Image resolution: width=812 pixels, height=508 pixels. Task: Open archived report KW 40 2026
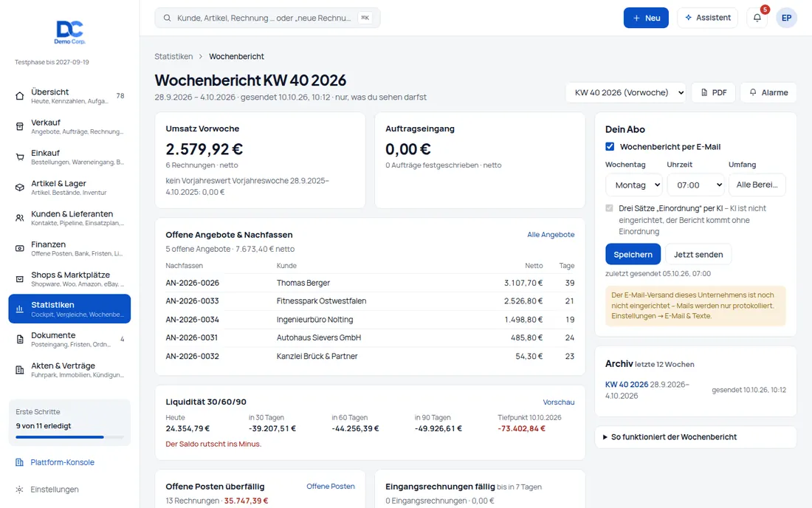627,384
